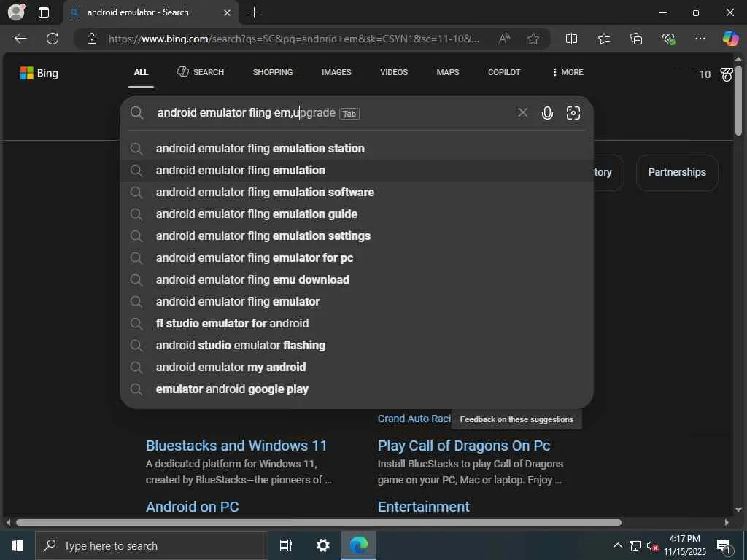Switch to the VIDEOS tab
The image size is (747, 560).
(394, 72)
